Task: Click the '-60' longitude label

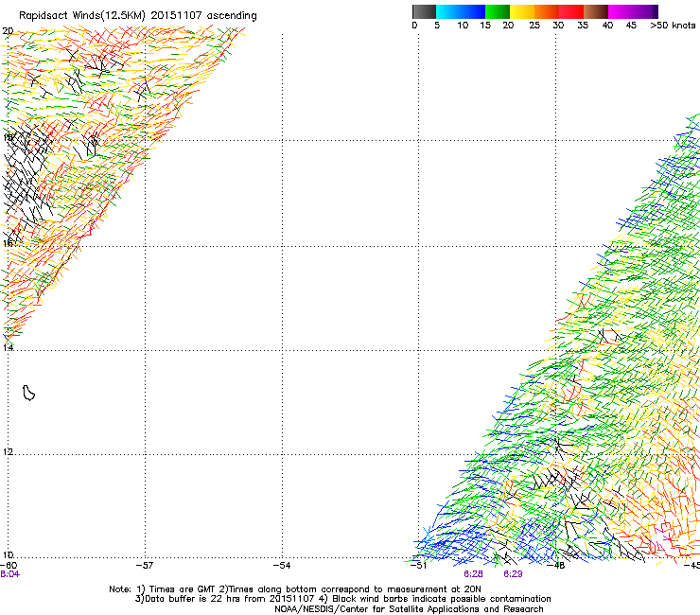Action: click(9, 566)
